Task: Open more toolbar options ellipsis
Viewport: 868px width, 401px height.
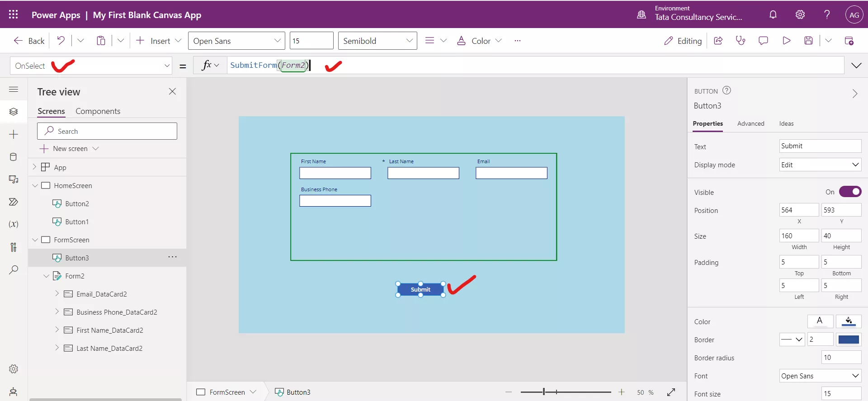Action: [x=518, y=41]
